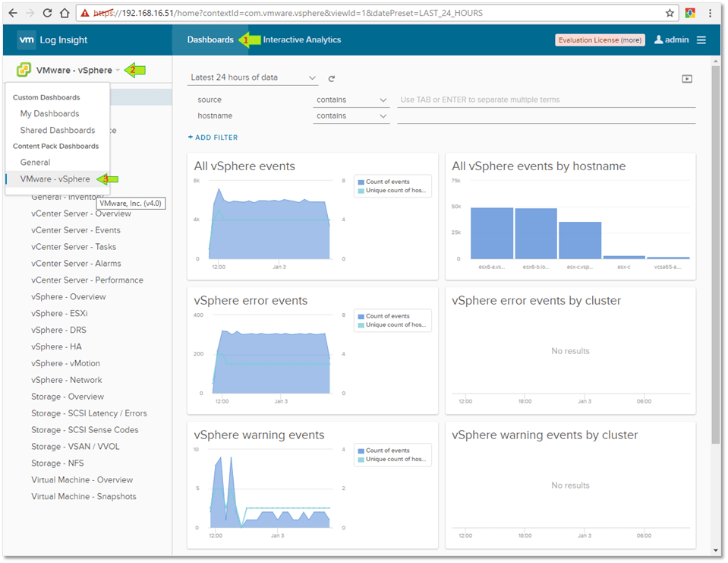Open vSphere - Network dashboard
Image resolution: width=728 pixels, height=563 pixels.
tap(67, 381)
